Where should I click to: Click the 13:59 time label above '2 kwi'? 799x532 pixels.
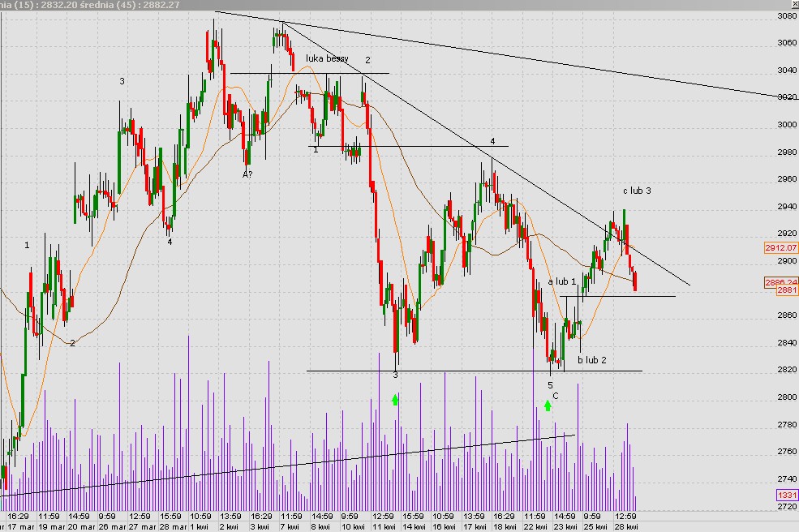(230, 517)
